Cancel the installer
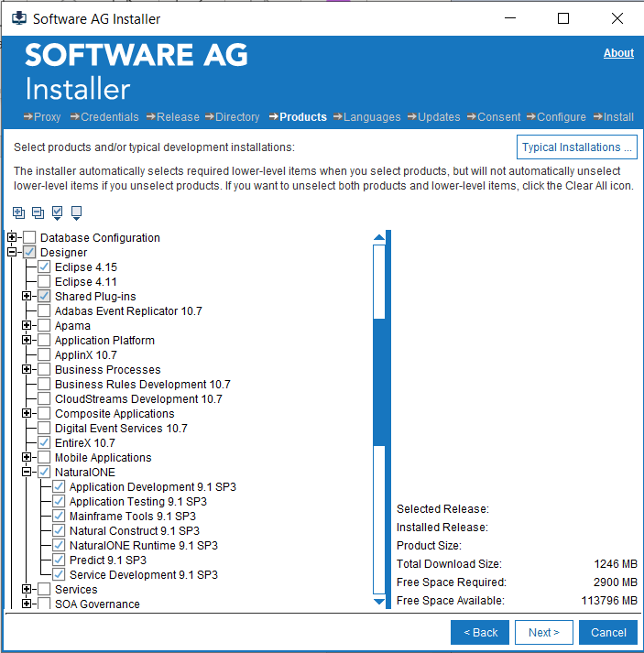 pyautogui.click(x=608, y=632)
